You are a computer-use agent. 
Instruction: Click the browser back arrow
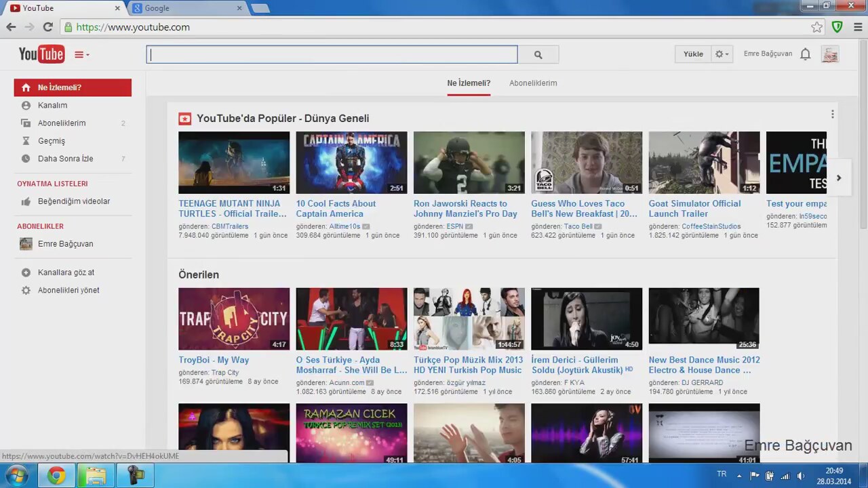tap(11, 27)
